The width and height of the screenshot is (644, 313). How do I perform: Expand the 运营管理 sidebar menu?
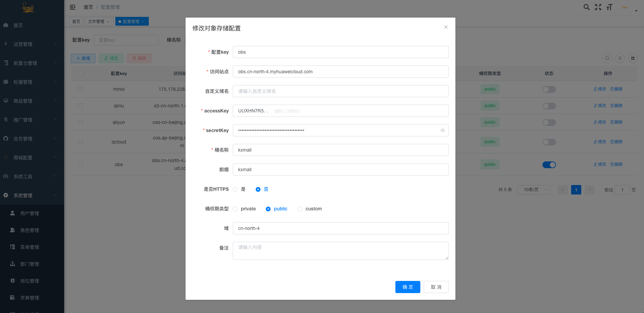point(32,44)
